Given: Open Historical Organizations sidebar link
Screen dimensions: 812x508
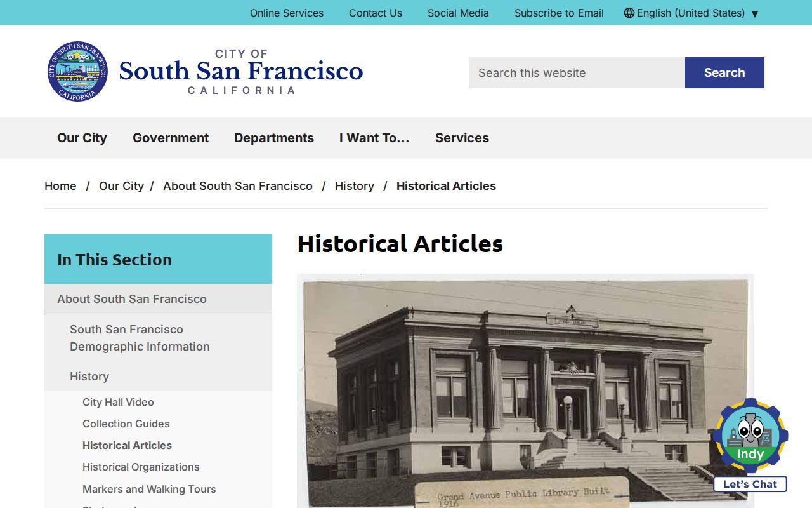Looking at the screenshot, I should pyautogui.click(x=141, y=467).
